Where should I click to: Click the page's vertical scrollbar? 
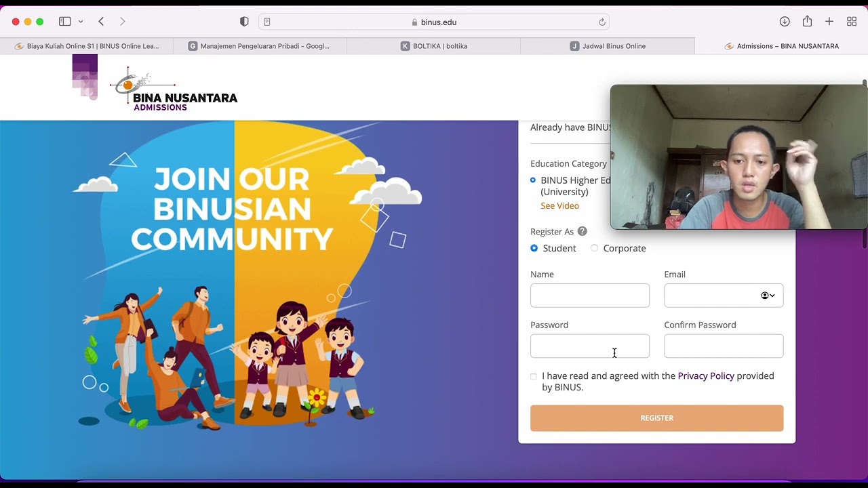coord(865,163)
